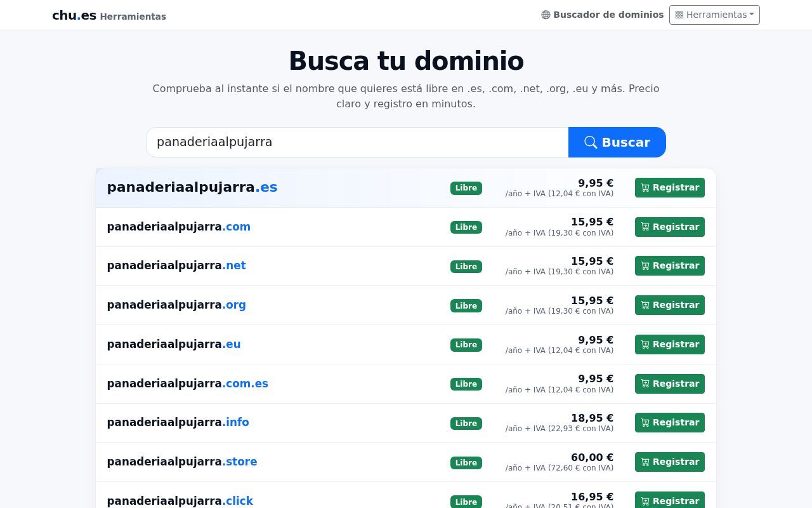This screenshot has width=812, height=508.
Task: Select the panaderiaalpujarra.es domain name
Action: [x=192, y=187]
